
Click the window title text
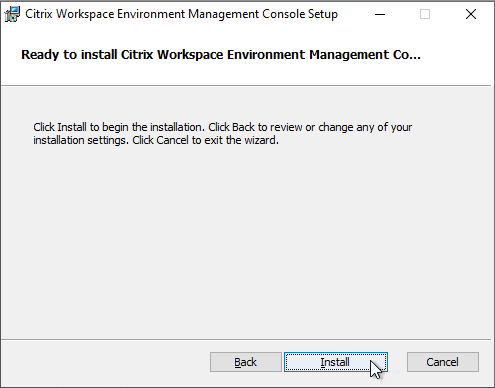pyautogui.click(x=181, y=14)
